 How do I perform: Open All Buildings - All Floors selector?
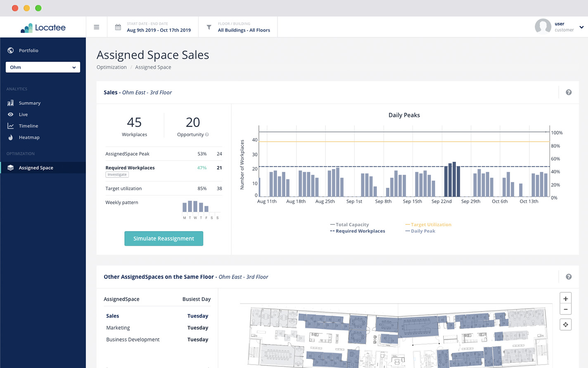coord(244,30)
